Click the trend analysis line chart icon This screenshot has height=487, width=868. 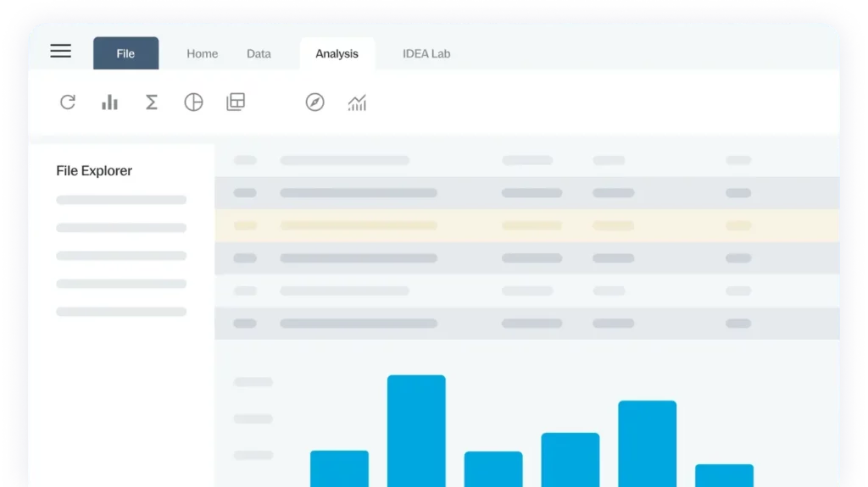point(357,102)
